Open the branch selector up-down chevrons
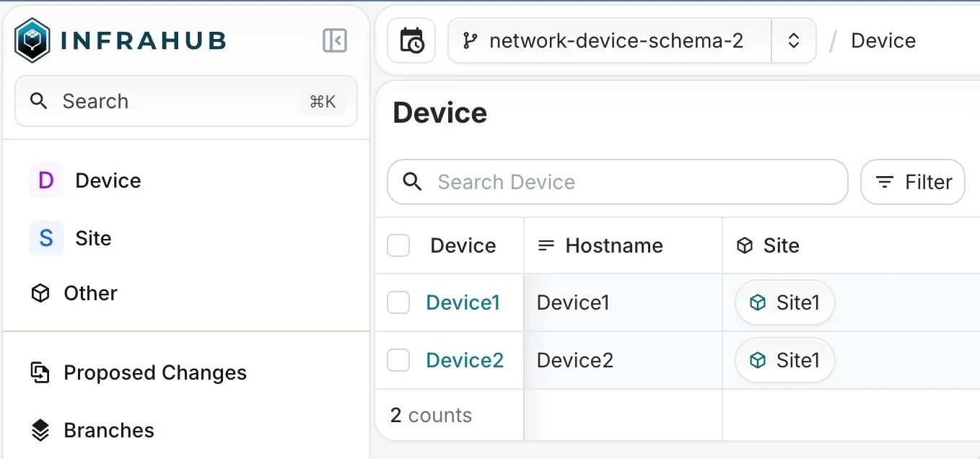 coord(793,40)
